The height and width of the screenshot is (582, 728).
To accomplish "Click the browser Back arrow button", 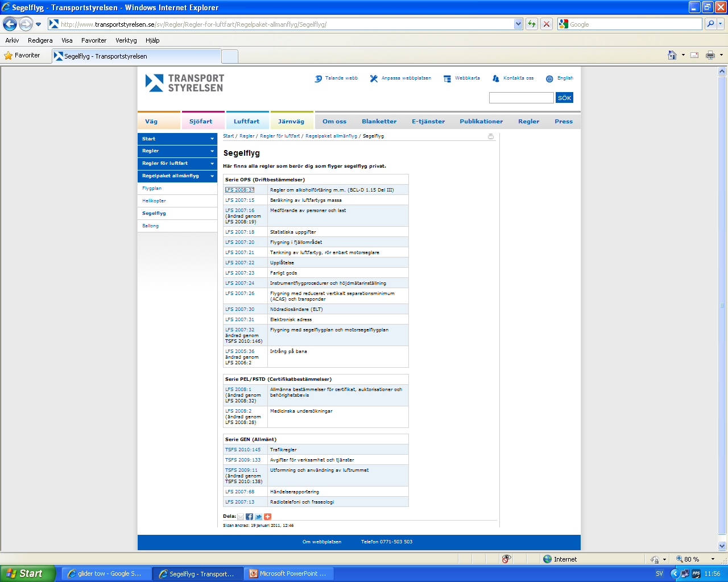I will pyautogui.click(x=10, y=24).
